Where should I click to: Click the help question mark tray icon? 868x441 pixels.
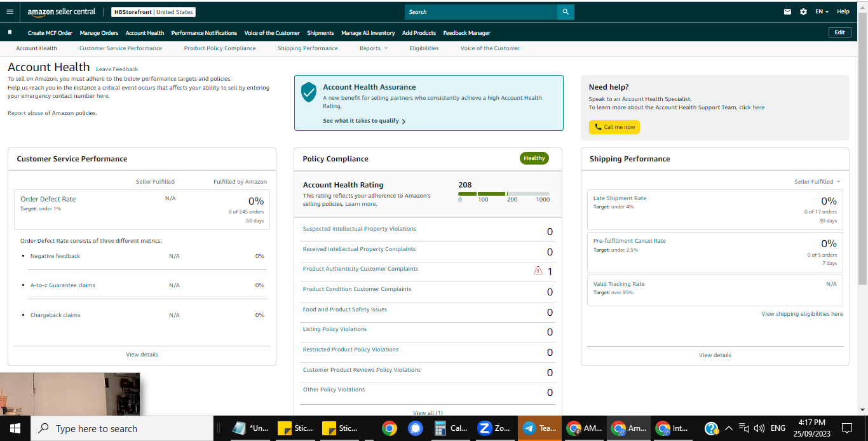pyautogui.click(x=712, y=428)
